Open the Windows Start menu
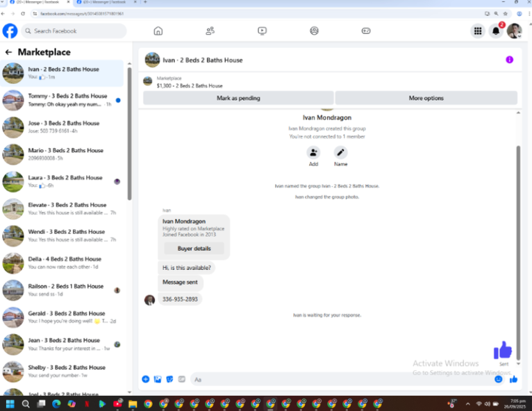Image resolution: width=532 pixels, height=411 pixels. point(10,403)
